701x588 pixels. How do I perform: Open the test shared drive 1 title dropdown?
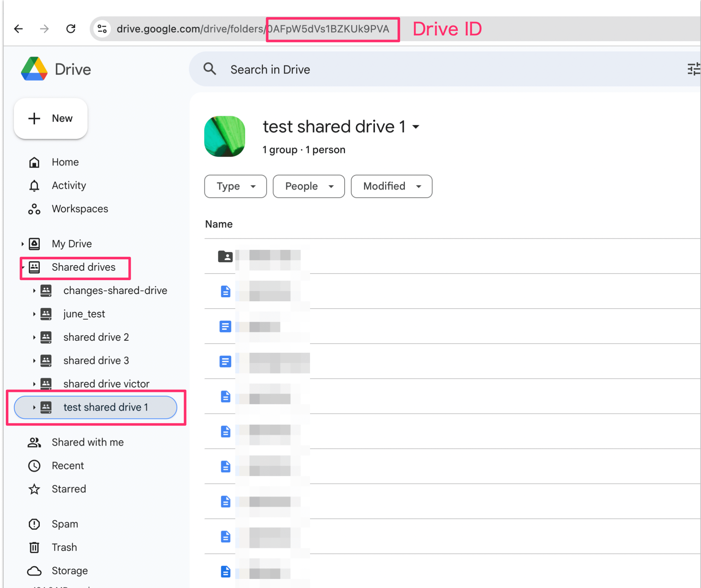(416, 127)
